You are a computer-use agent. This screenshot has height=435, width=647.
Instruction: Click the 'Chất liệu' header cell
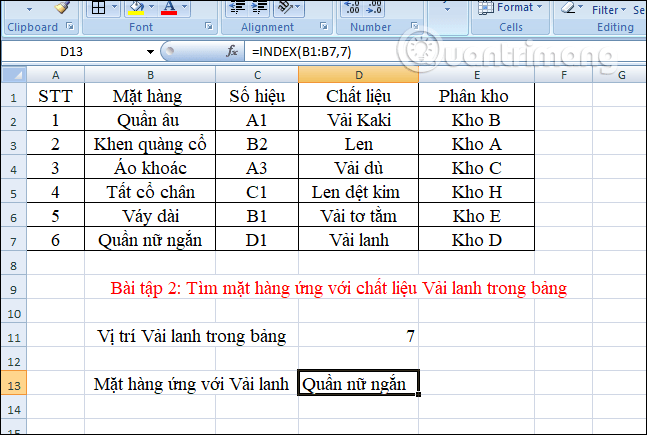(359, 96)
